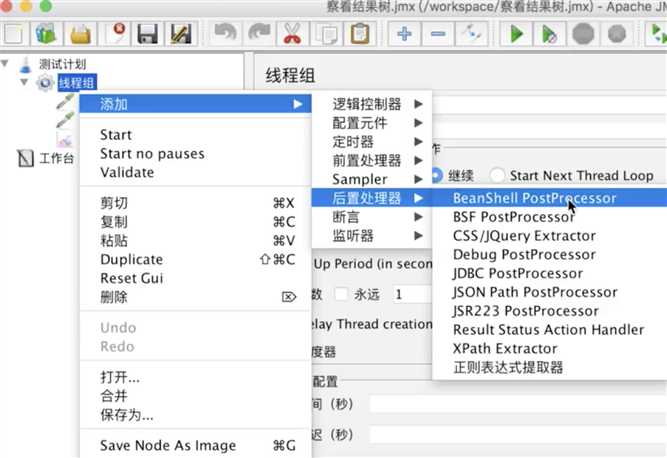Image resolution: width=667 pixels, height=458 pixels.
Task: Choose Save Node As Image entry
Action: (196, 445)
